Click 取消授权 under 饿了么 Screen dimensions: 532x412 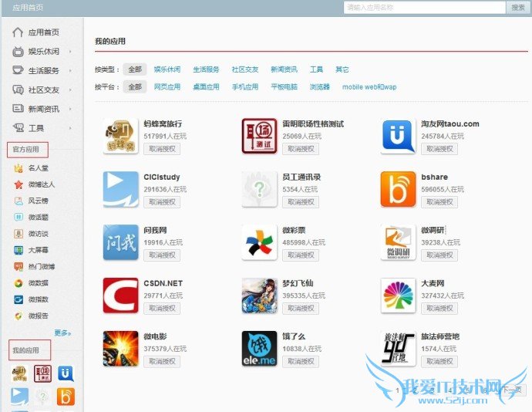301,361
